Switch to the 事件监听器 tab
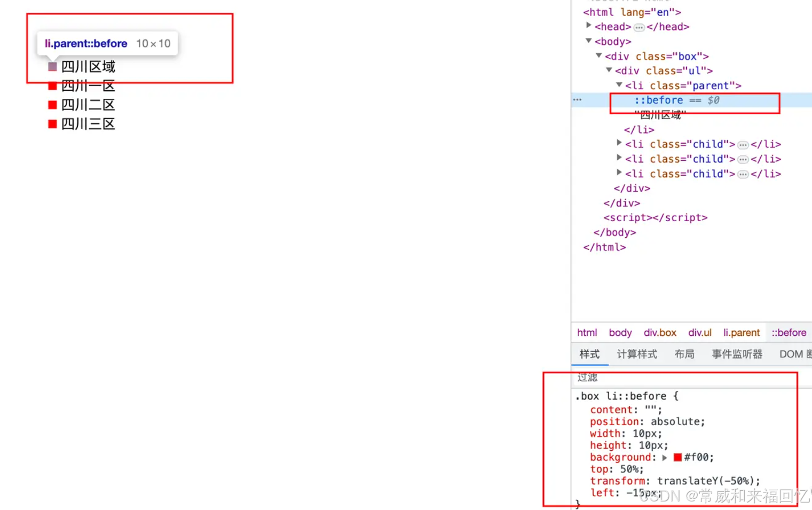 pos(737,354)
